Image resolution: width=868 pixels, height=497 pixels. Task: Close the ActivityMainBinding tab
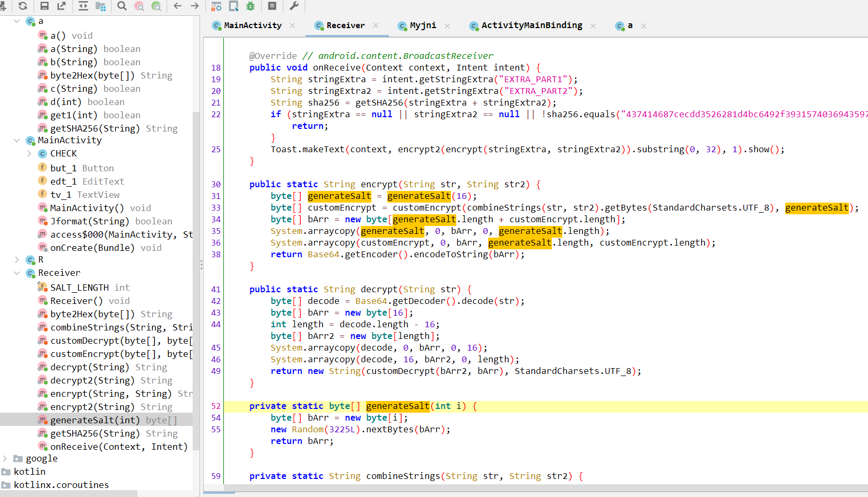593,25
